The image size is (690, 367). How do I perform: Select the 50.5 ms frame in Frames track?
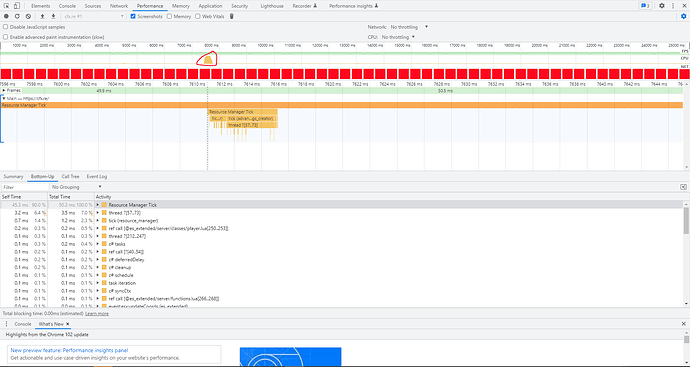click(445, 91)
